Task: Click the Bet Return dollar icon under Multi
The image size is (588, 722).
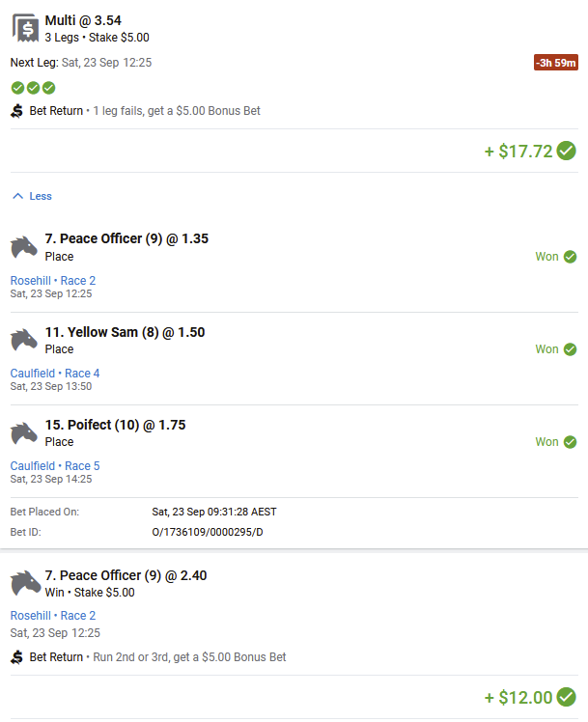Action: click(17, 111)
